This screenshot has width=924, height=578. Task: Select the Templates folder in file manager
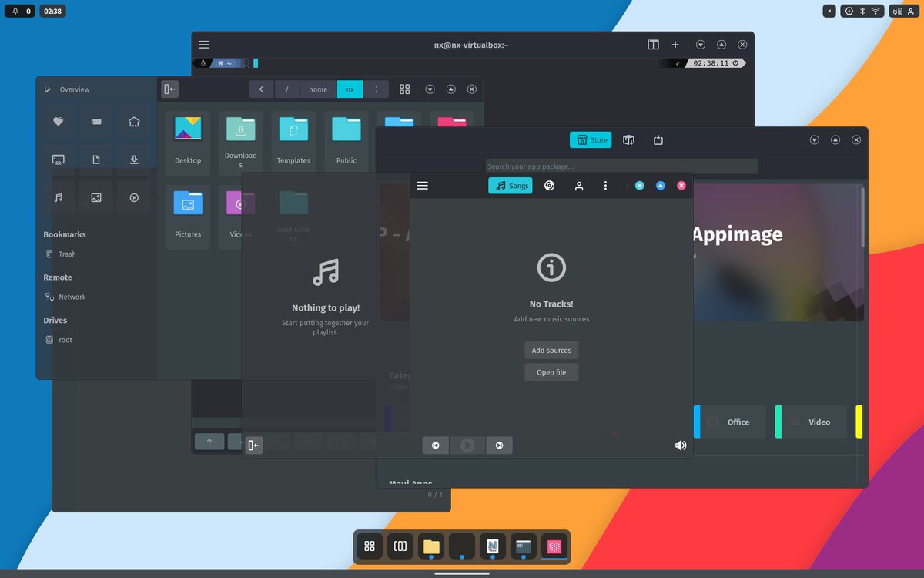(293, 143)
